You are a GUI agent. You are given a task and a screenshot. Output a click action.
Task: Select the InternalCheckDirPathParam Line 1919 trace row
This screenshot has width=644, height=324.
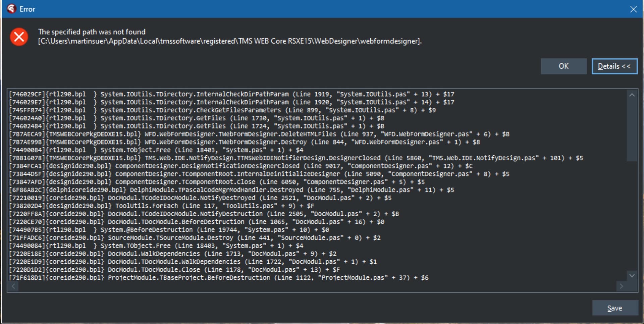tap(231, 94)
